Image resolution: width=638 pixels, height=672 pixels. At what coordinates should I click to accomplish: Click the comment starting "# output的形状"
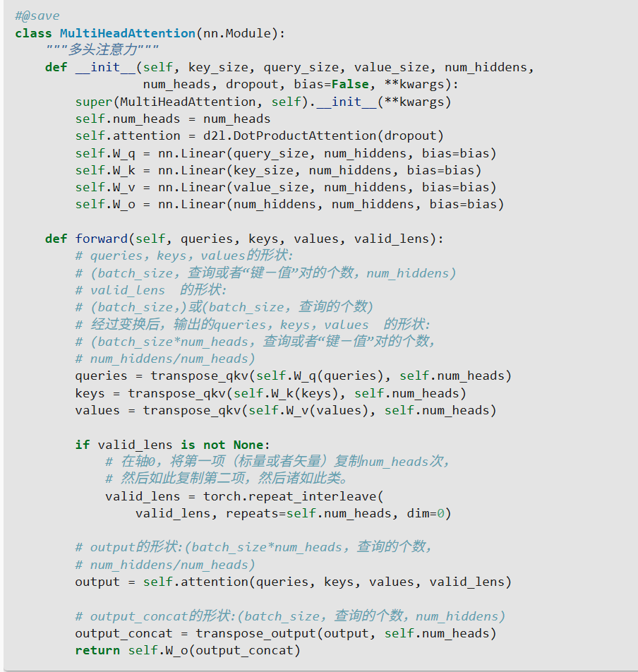tap(253, 547)
